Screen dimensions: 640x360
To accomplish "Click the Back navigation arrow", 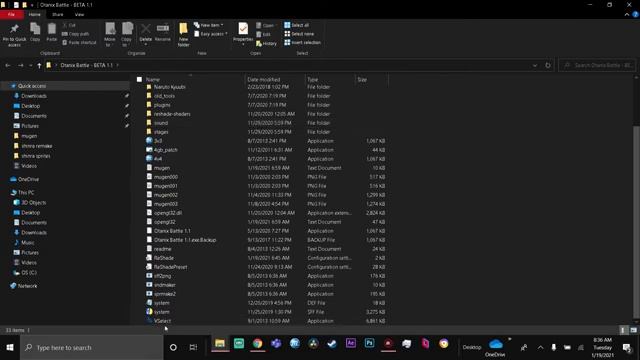I will 8,65.
